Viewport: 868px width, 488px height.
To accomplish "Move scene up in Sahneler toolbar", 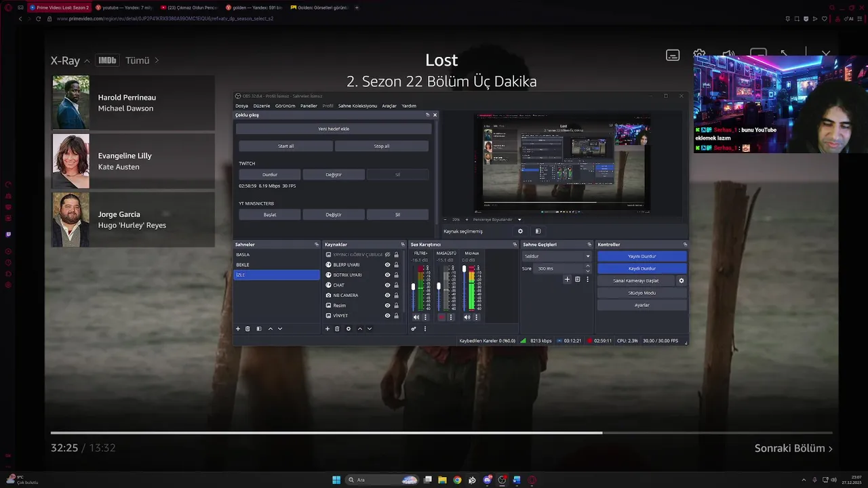I will 270,329.
